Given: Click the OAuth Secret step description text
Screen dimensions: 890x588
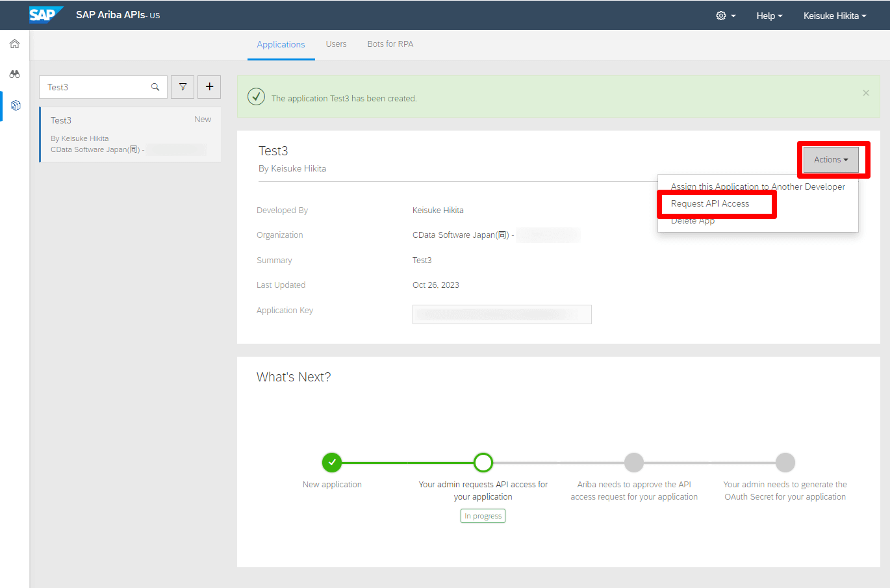Looking at the screenshot, I should coord(785,491).
